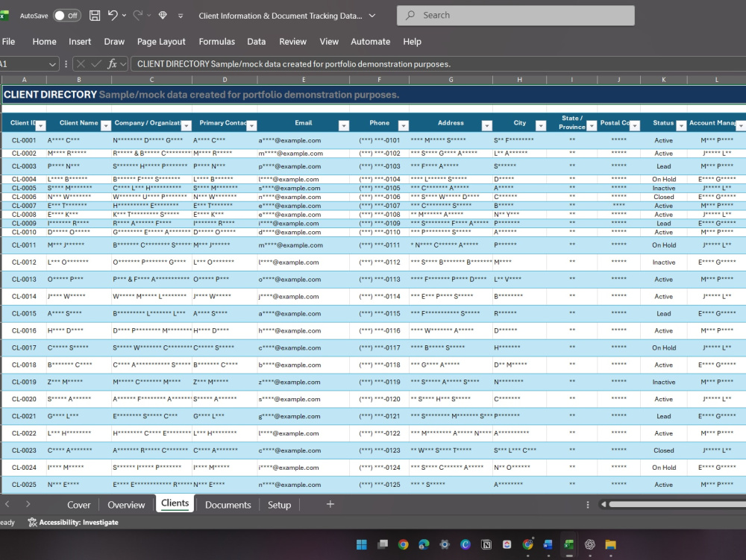This screenshot has height=560, width=746.
Task: Open Microsoft Word from the taskbar
Action: [548, 545]
